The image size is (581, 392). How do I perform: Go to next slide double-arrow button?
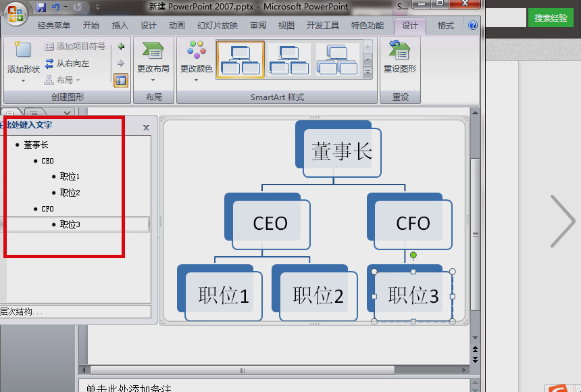(x=475, y=360)
